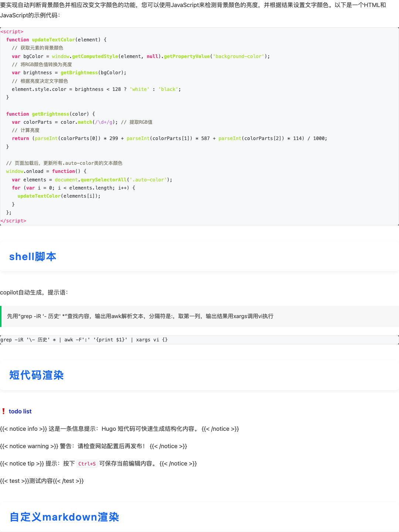Click the green-bordered prompt quote block

(x=140, y=316)
